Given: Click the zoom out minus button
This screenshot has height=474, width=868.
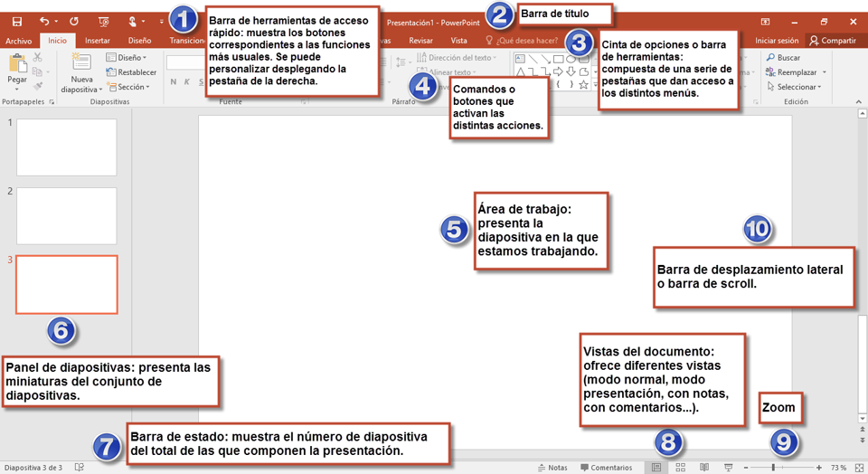Looking at the screenshot, I should (x=746, y=468).
